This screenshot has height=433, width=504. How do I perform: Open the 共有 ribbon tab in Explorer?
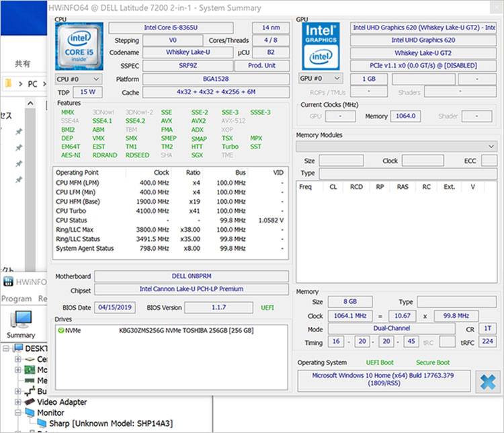point(22,64)
